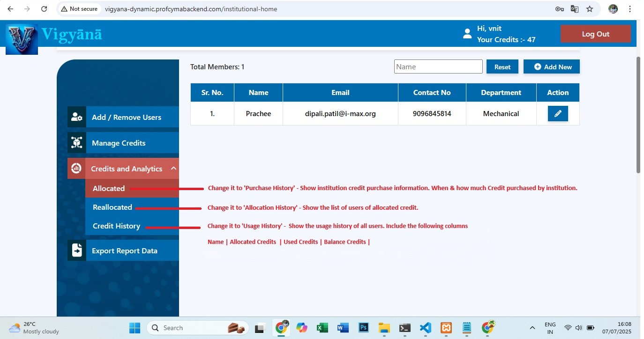Click the pencil edit icon for Prachee

[558, 114]
